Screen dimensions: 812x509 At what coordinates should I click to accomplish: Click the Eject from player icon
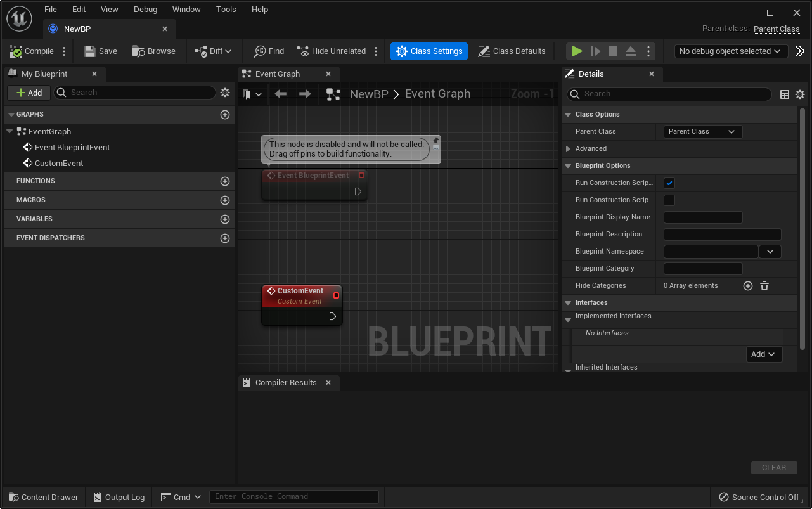pos(631,51)
